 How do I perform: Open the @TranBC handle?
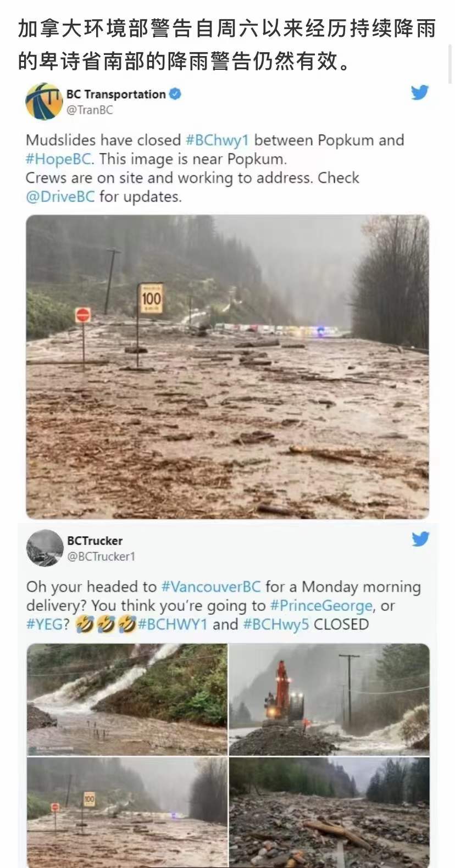point(90,110)
